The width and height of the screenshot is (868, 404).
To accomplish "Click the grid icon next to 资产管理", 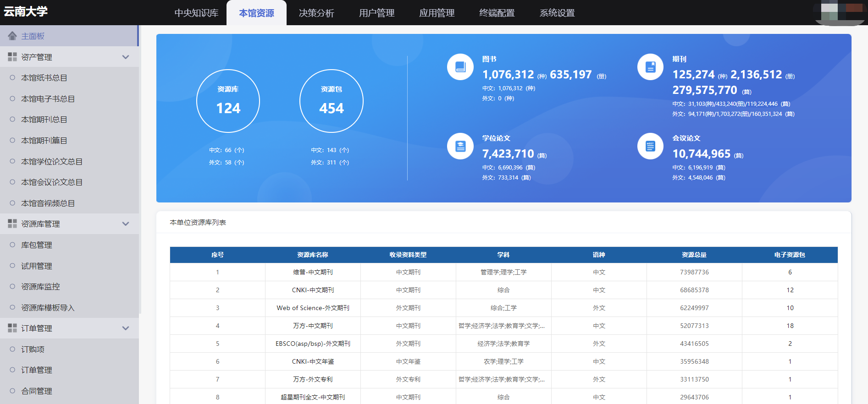I will click(x=12, y=57).
